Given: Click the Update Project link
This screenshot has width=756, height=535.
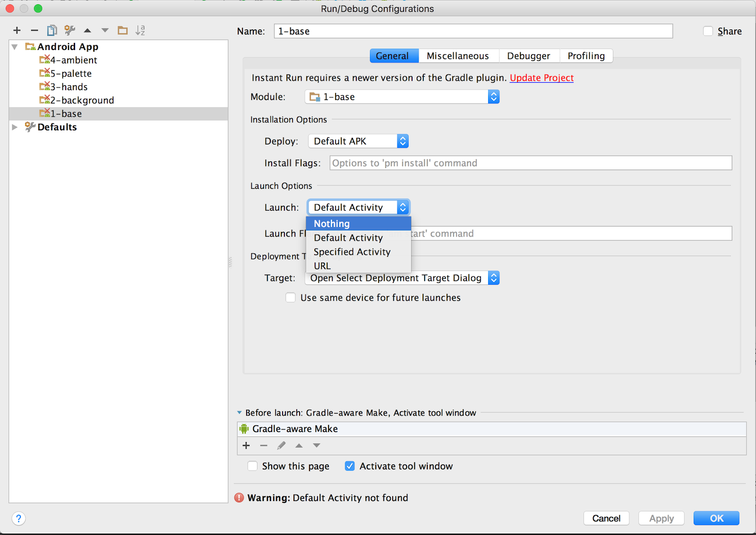Looking at the screenshot, I should [541, 78].
